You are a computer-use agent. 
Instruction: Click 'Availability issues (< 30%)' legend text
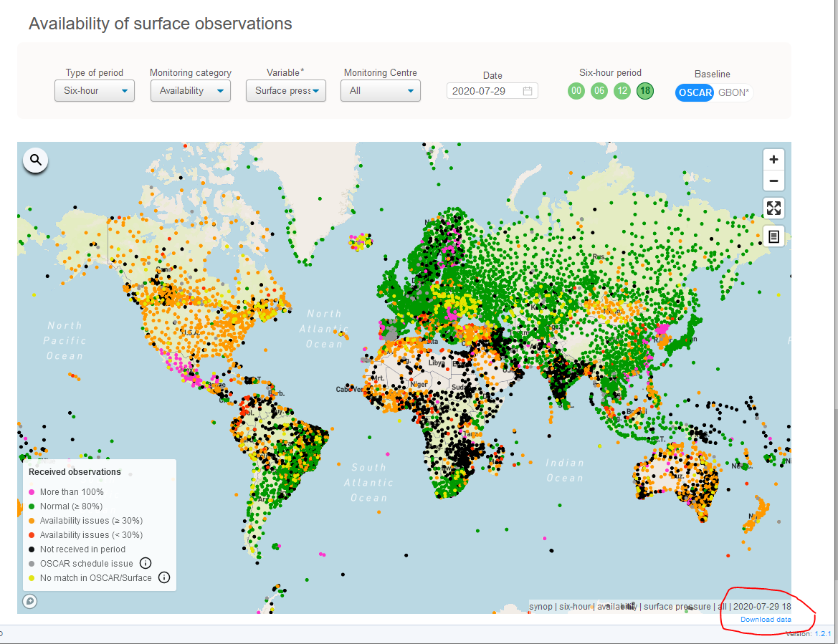[91, 535]
